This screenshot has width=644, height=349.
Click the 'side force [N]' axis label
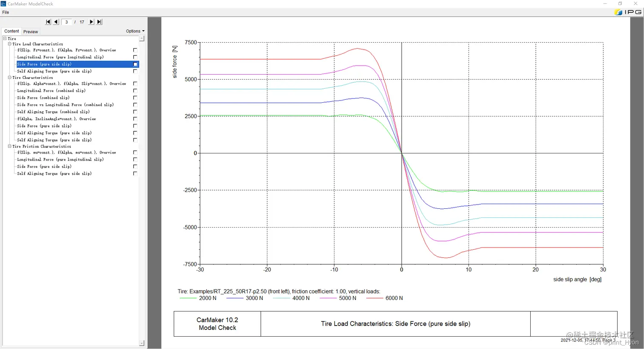click(x=175, y=62)
